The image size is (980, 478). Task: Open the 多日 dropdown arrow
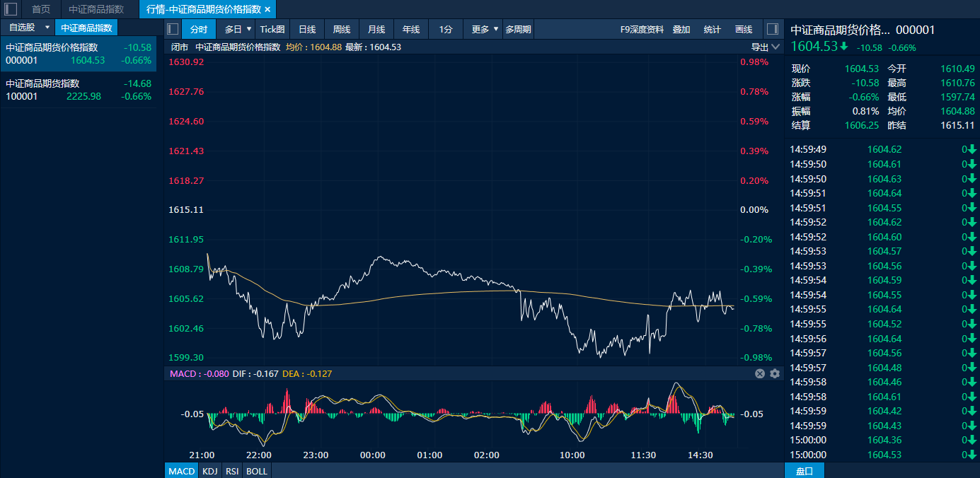tap(249, 29)
